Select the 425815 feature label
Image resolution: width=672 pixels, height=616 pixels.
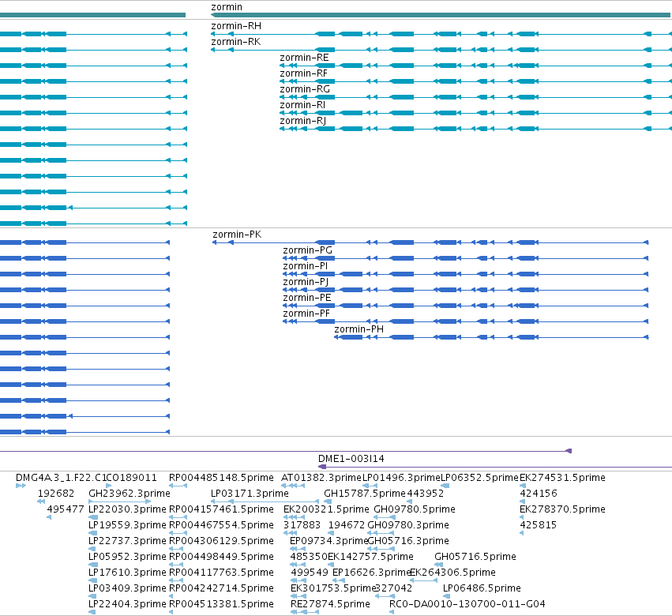(x=539, y=525)
